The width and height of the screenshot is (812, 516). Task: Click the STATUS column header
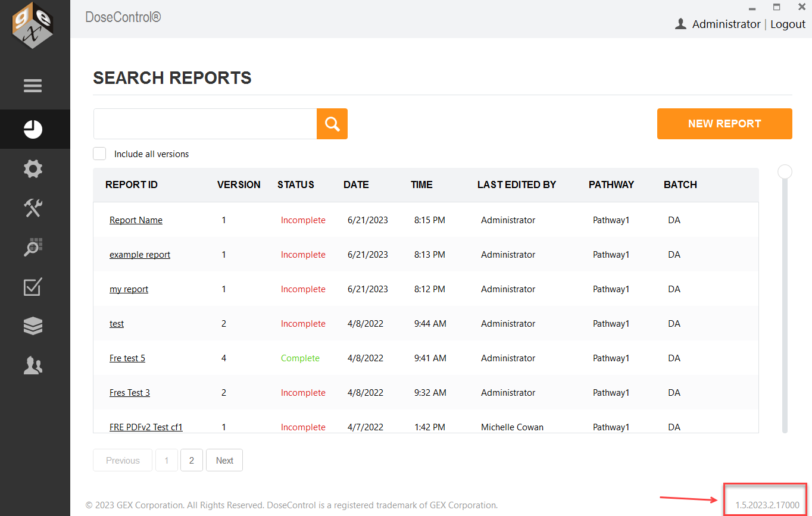click(x=296, y=184)
